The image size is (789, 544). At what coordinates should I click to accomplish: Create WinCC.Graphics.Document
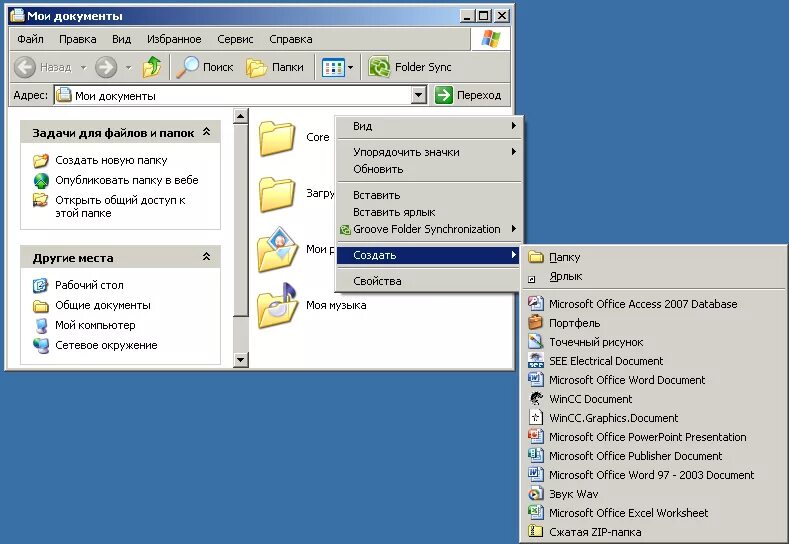click(654, 418)
